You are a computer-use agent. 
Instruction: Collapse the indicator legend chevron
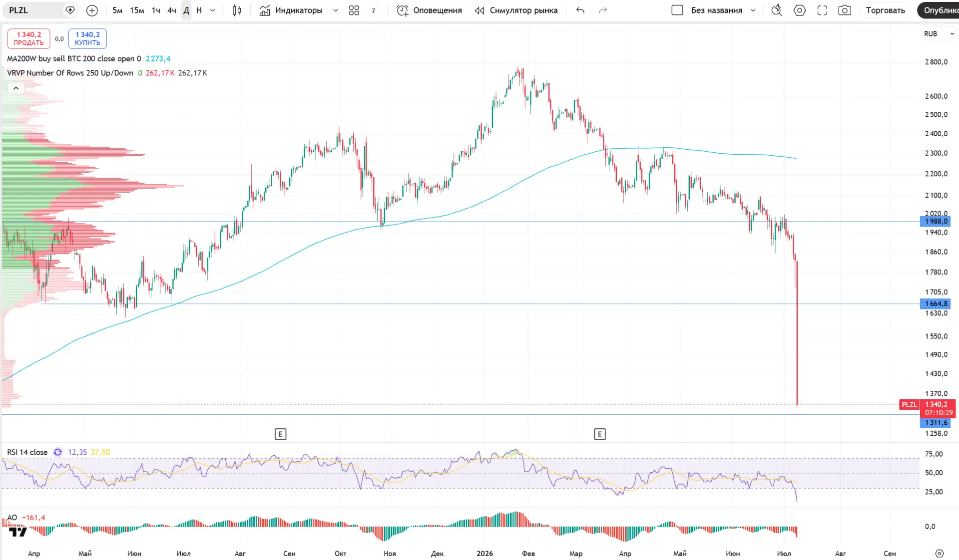tap(16, 88)
